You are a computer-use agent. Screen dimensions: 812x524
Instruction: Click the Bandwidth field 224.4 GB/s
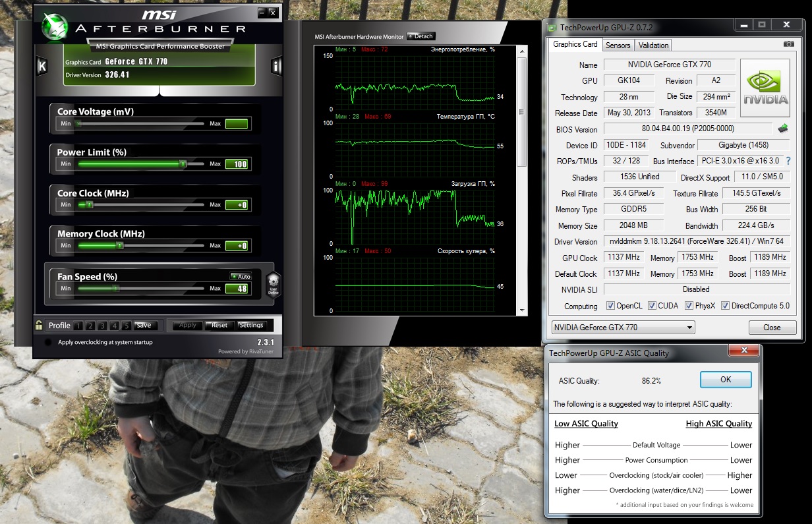point(755,225)
